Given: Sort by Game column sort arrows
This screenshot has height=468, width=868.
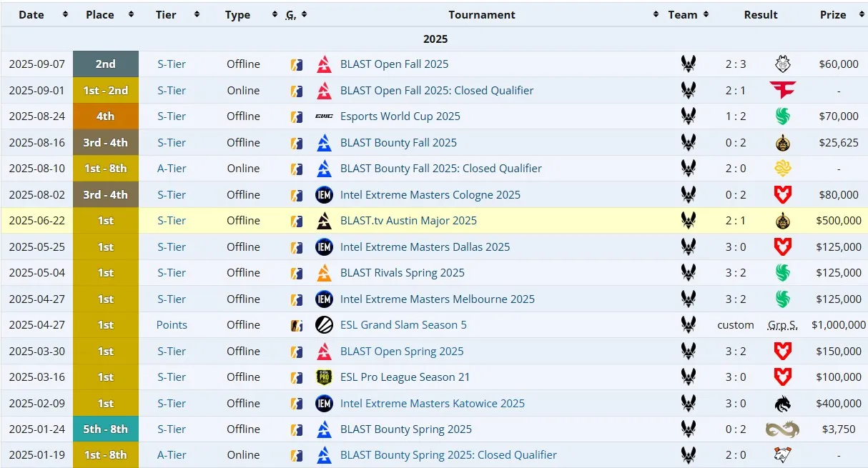Looking at the screenshot, I should 304,14.
